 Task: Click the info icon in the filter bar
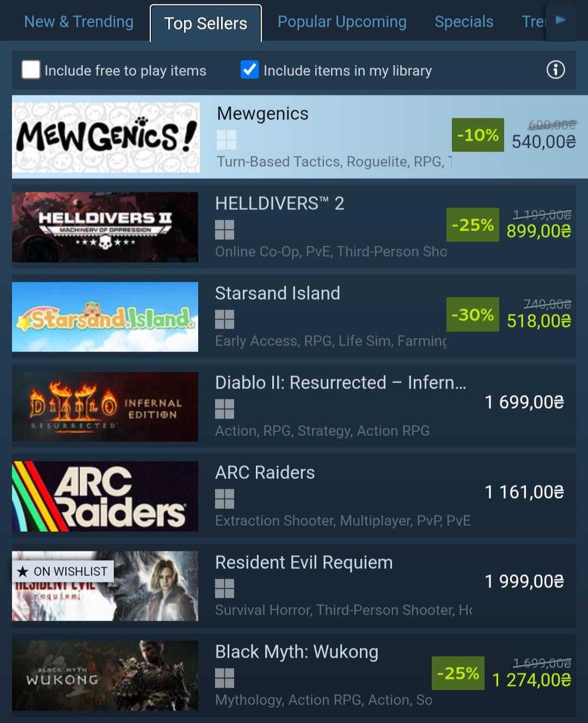[555, 70]
